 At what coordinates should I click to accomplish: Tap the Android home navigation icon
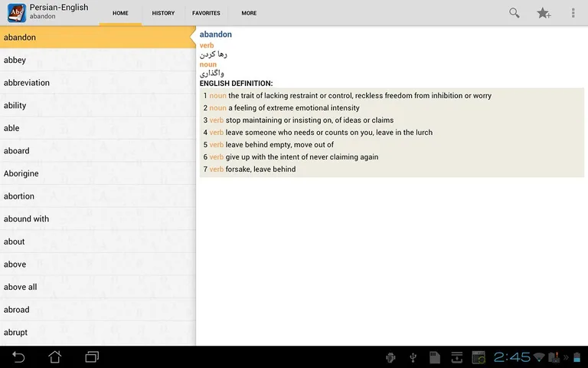(x=55, y=356)
